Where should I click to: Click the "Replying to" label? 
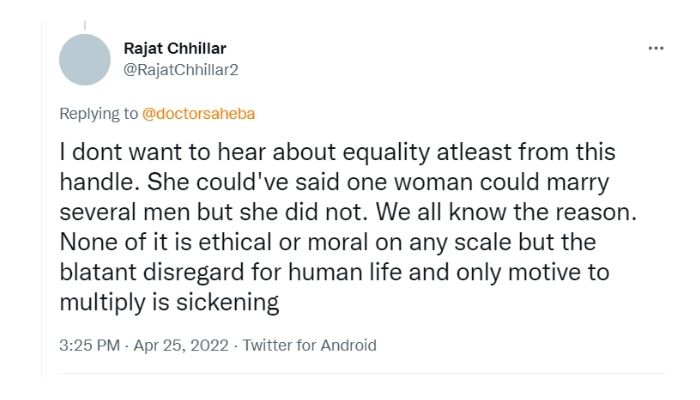[x=99, y=114]
